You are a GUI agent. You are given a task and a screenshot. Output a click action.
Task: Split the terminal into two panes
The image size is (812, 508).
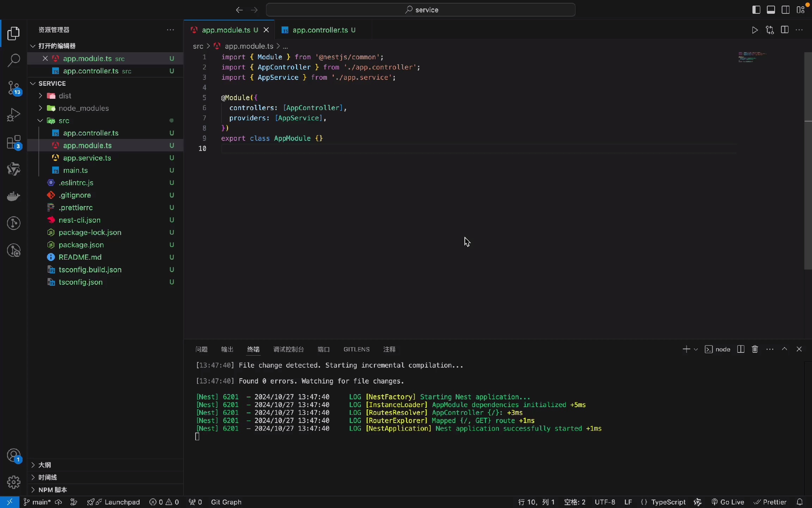click(x=740, y=349)
